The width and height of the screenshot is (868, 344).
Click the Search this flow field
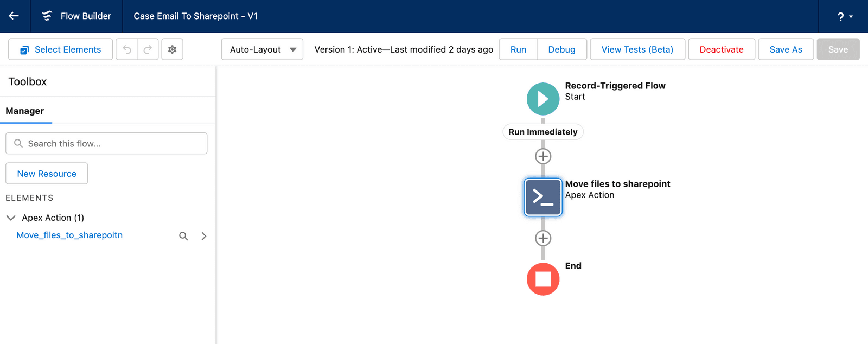(106, 144)
